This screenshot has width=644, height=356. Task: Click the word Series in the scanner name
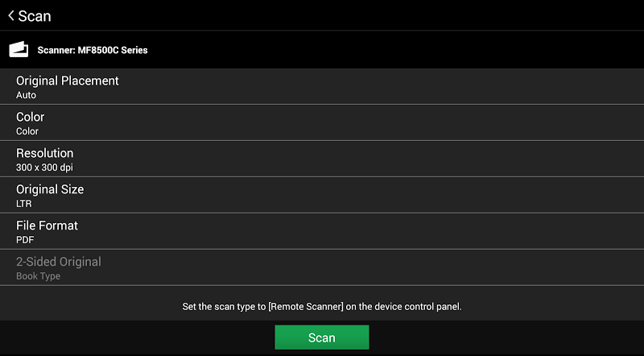[x=134, y=50]
